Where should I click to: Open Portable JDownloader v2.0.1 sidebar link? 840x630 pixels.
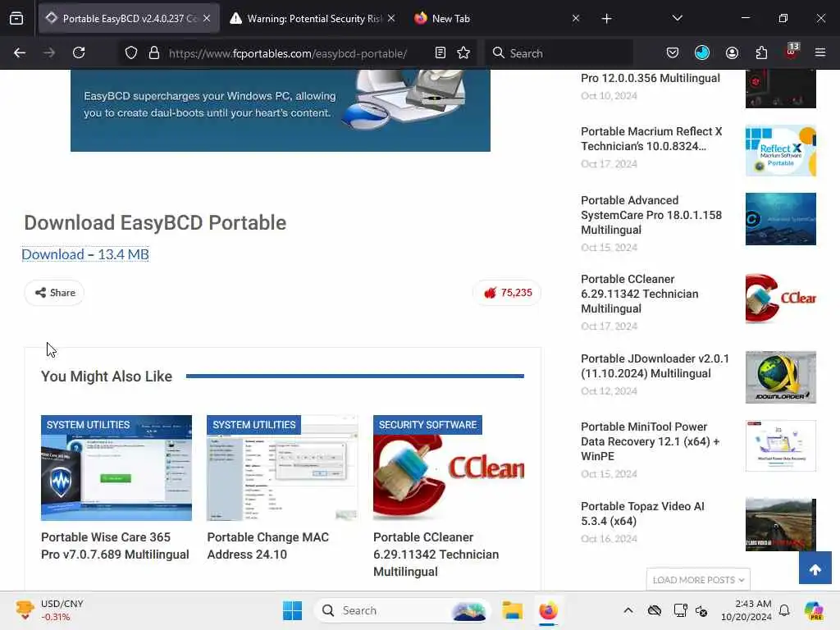coord(655,366)
